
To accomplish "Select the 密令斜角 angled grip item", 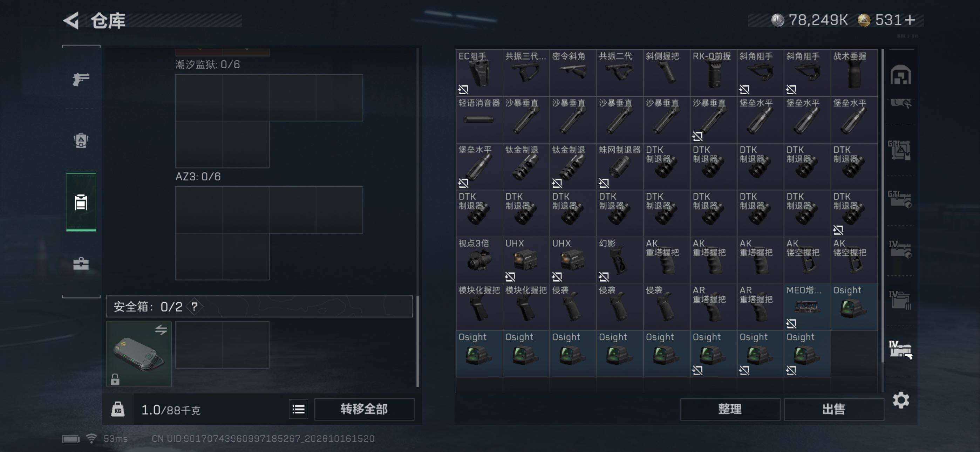I will tap(573, 72).
